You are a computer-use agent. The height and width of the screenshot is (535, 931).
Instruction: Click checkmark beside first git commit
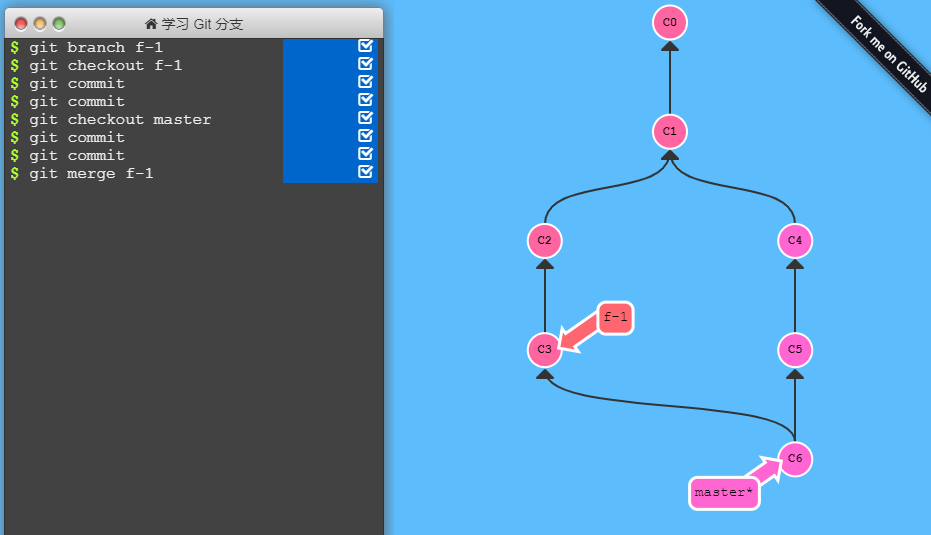[365, 81]
